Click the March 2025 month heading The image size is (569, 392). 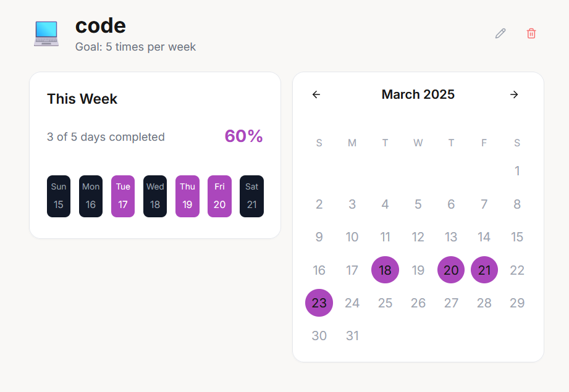418,94
